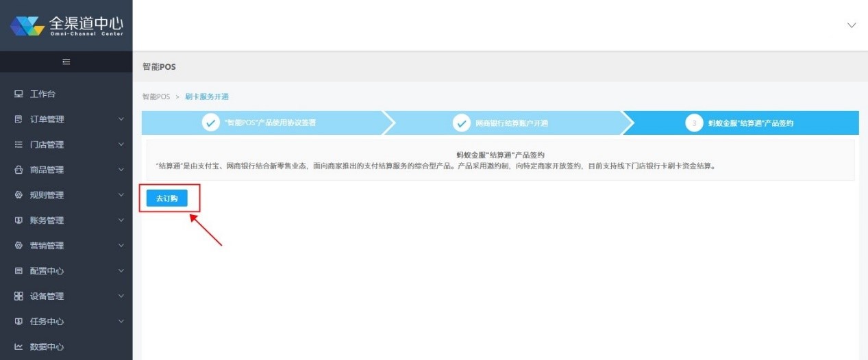
Task: Click the 配置中心 icon
Action: [x=18, y=271]
